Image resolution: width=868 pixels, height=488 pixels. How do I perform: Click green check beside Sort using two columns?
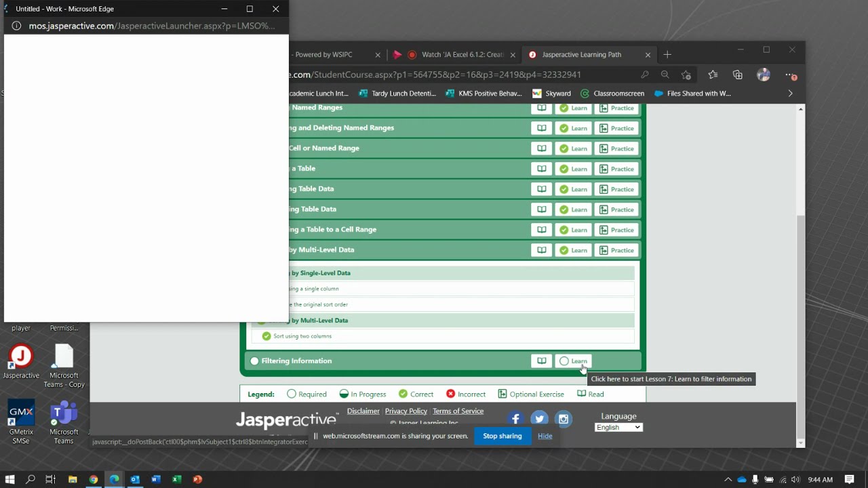(267, 336)
